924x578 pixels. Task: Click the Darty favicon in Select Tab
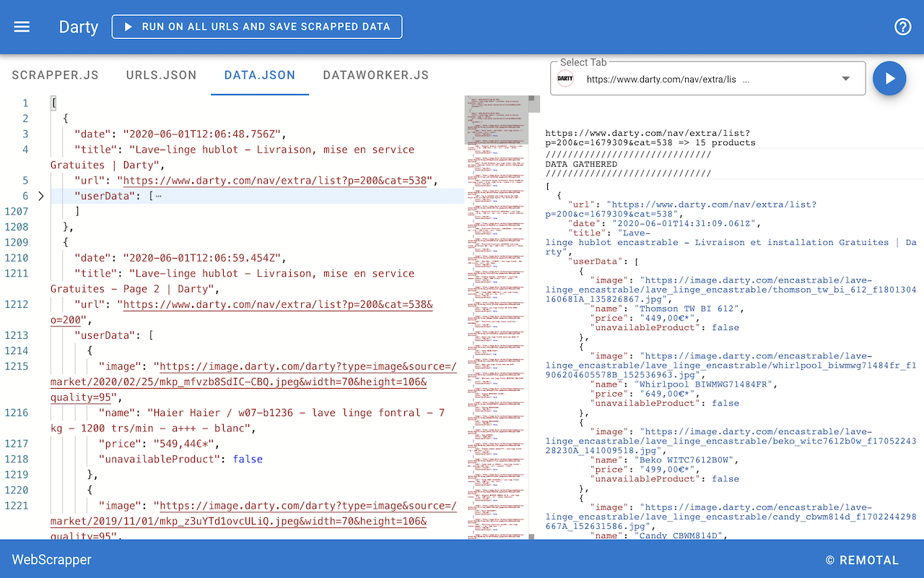(x=565, y=79)
